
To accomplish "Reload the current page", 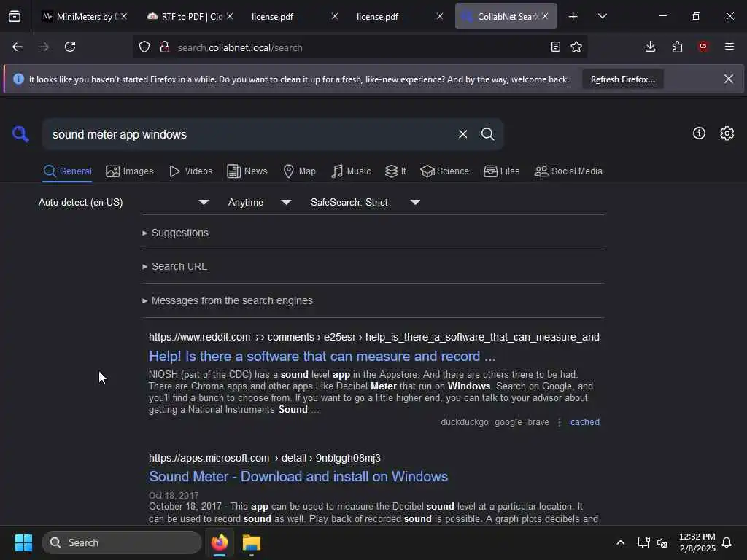I will click(70, 47).
